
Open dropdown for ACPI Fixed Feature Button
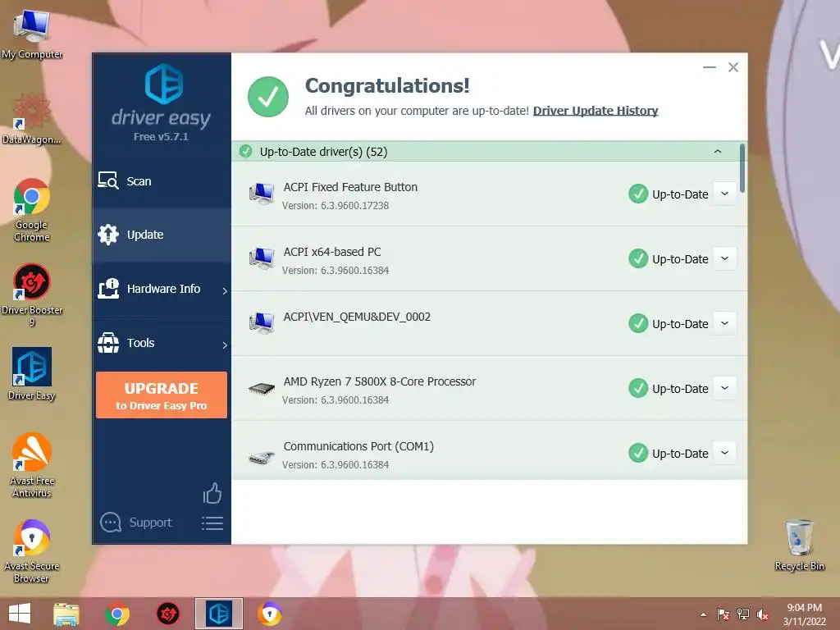pyautogui.click(x=724, y=194)
